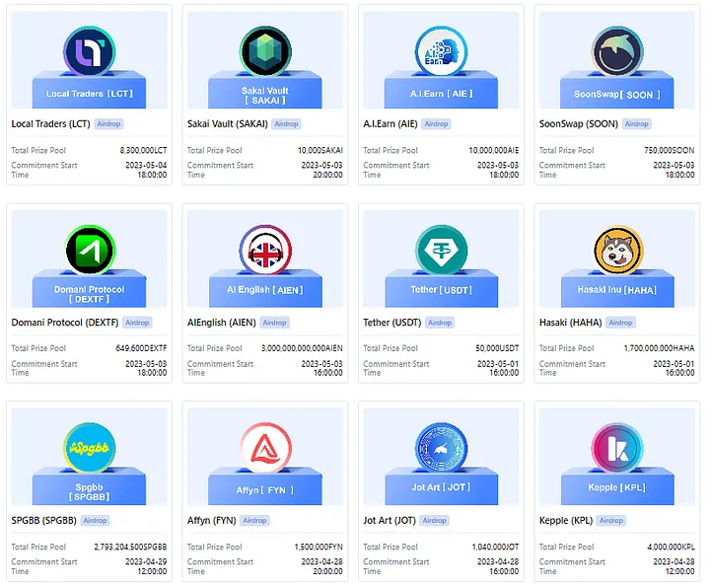The height and width of the screenshot is (588, 710).
Task: Click Airdrop tag next to SPGBB (SPGBB)
Action: pos(95,521)
